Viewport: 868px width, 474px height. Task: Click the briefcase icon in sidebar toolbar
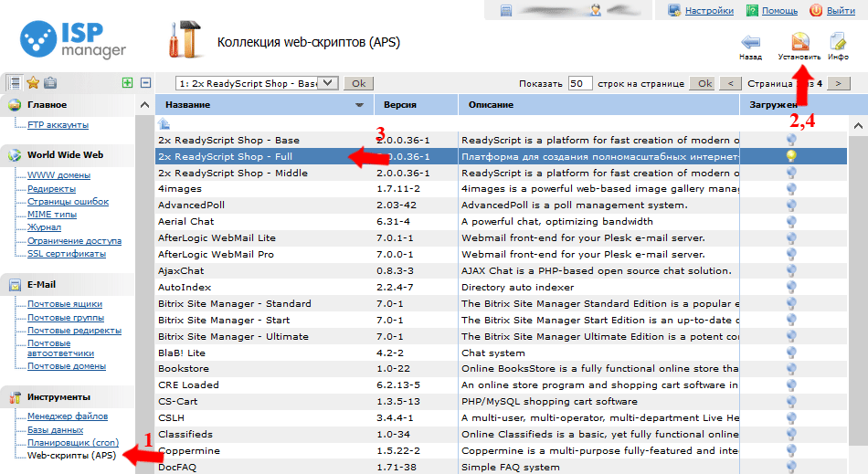(50, 83)
